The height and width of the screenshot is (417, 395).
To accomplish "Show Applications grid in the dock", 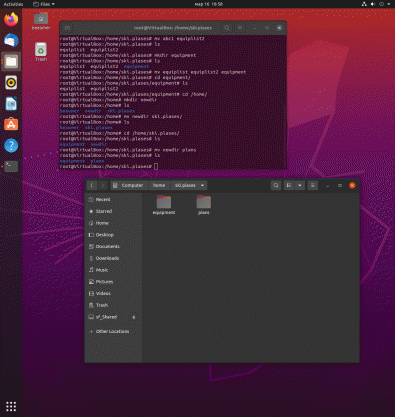I will click(11, 406).
